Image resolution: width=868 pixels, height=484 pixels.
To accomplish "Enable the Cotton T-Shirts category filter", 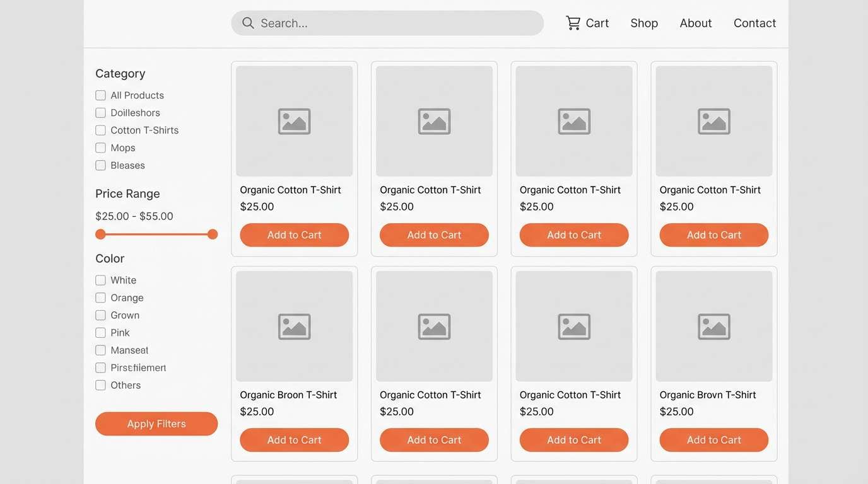I will pos(100,130).
